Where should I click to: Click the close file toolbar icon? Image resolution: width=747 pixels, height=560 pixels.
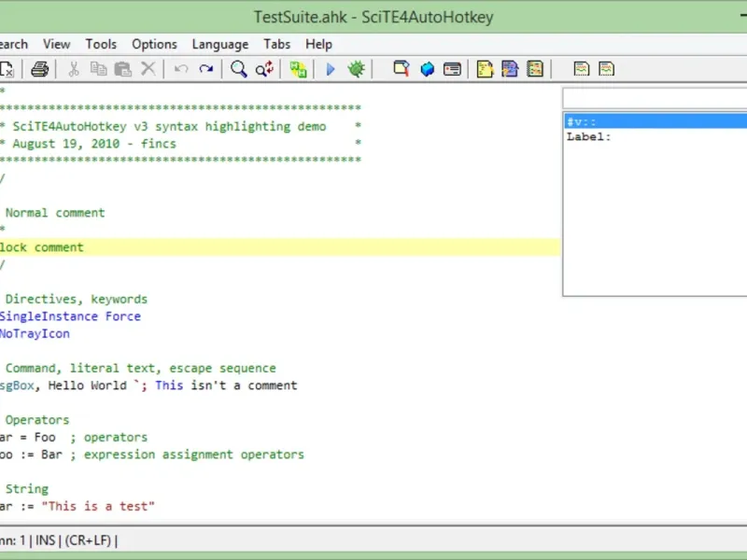[x=7, y=69]
